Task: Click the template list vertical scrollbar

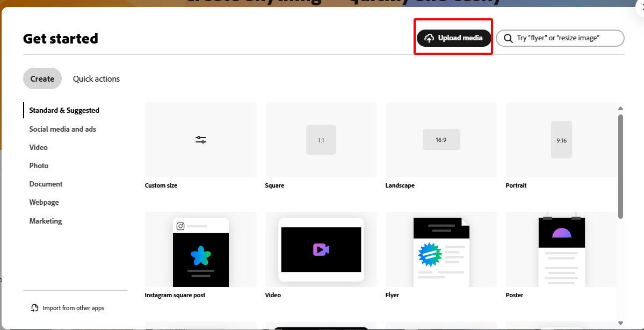Action: [620, 166]
